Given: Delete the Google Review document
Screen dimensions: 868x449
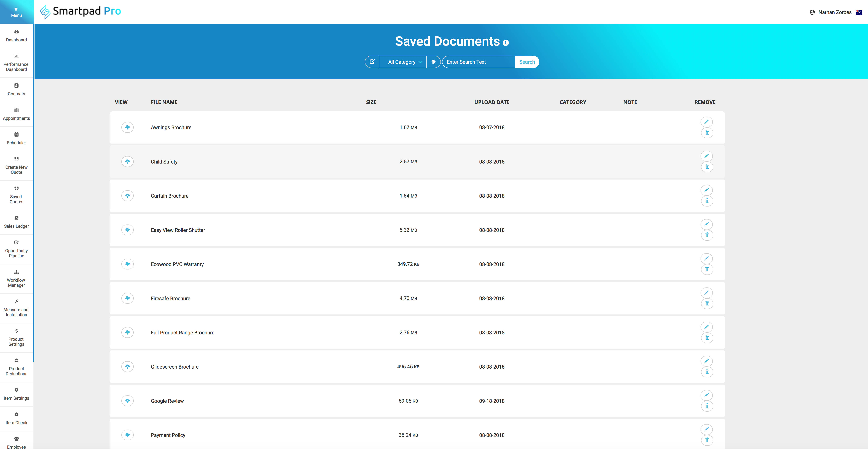Looking at the screenshot, I should (x=707, y=406).
